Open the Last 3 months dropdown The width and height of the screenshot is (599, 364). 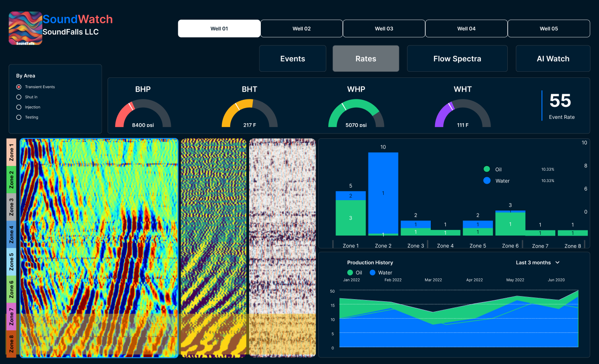[538, 262]
